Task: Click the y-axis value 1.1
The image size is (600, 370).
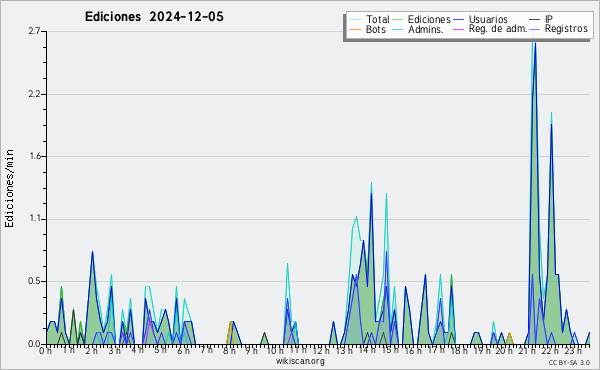Action: [35, 219]
